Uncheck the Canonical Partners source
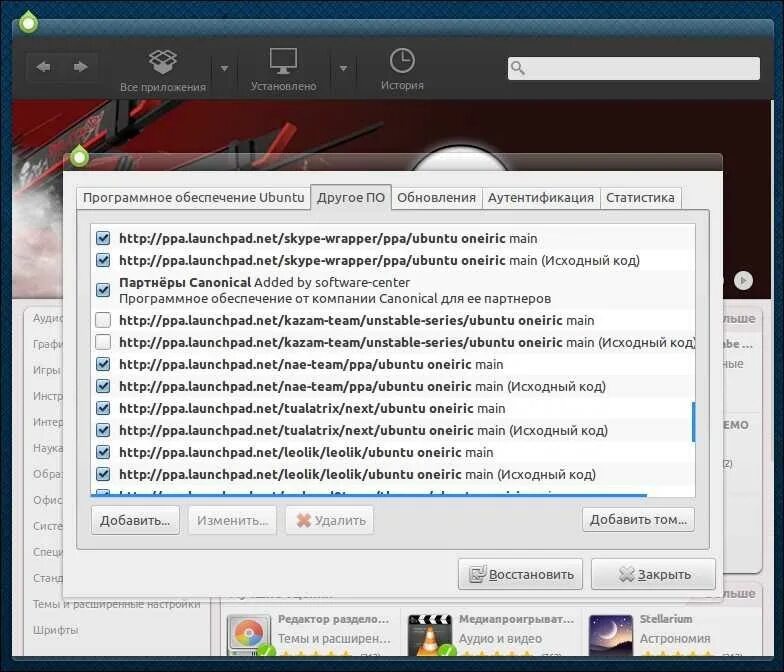This screenshot has height=672, width=784. point(103,290)
